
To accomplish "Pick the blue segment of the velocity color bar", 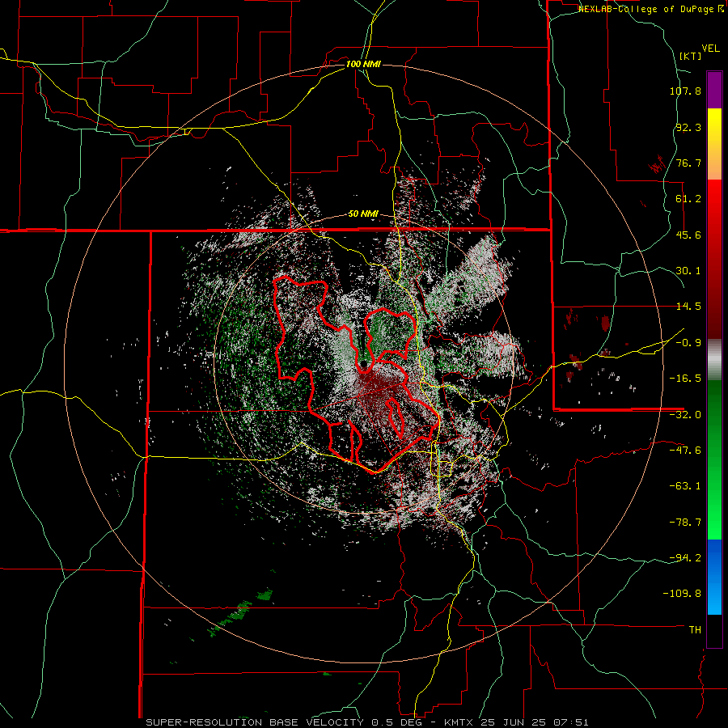I will point(714,577).
